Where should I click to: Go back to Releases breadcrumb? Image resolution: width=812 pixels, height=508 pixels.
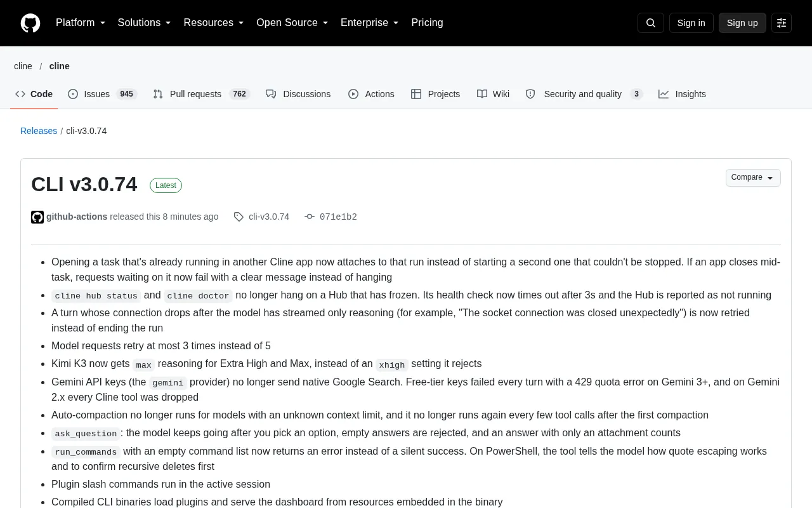pyautogui.click(x=39, y=131)
